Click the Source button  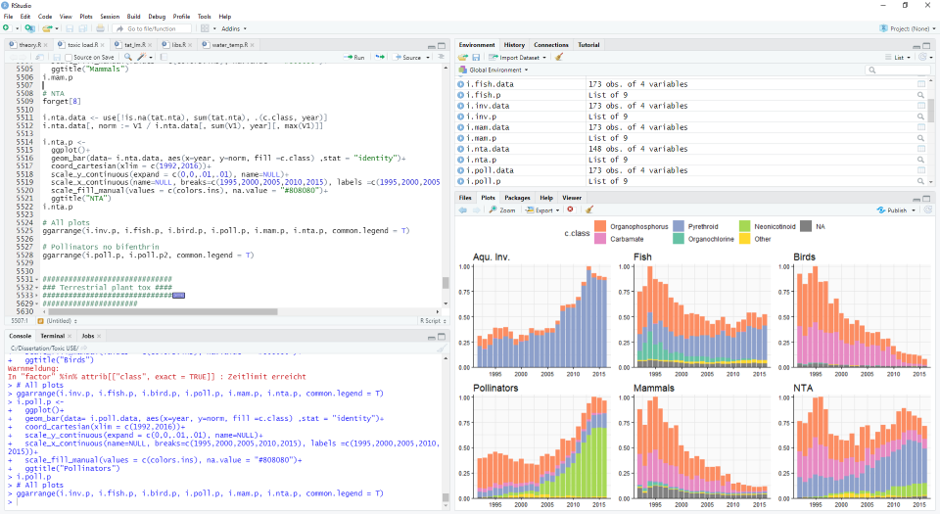[x=408, y=58]
